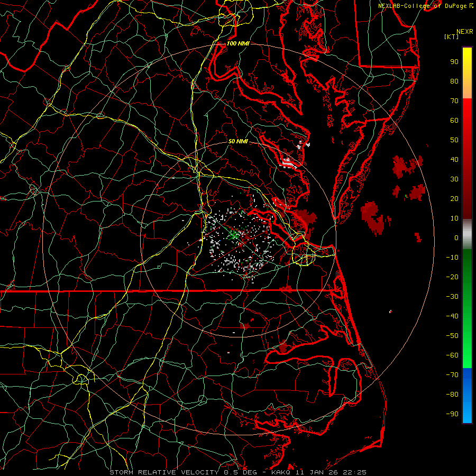Click the 10 value on velocity scale
476x476 pixels.
point(454,218)
